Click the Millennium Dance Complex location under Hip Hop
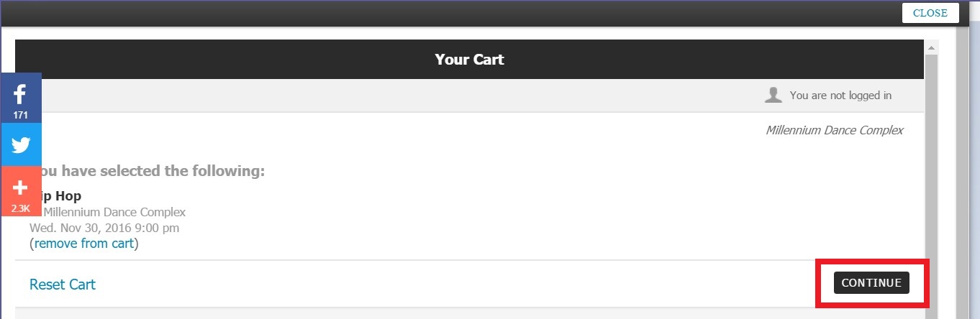 click(114, 212)
